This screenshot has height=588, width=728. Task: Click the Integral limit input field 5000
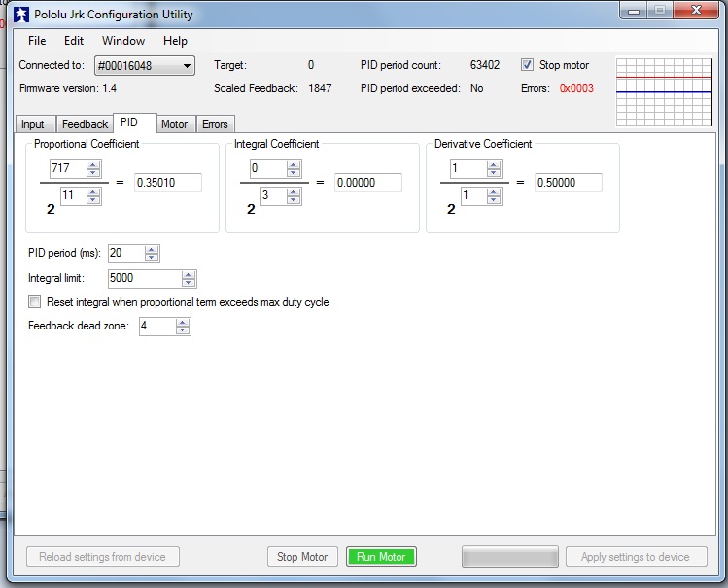click(145, 279)
